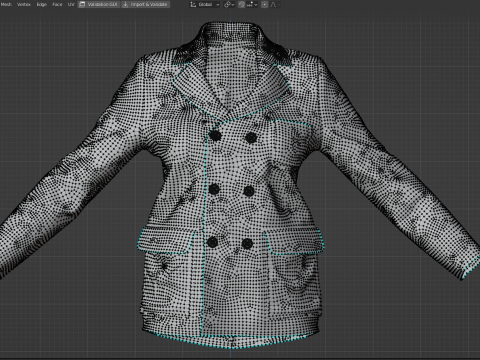This screenshot has height=360, width=480.
Task: Open the pivot point dropdown
Action: click(229, 4)
